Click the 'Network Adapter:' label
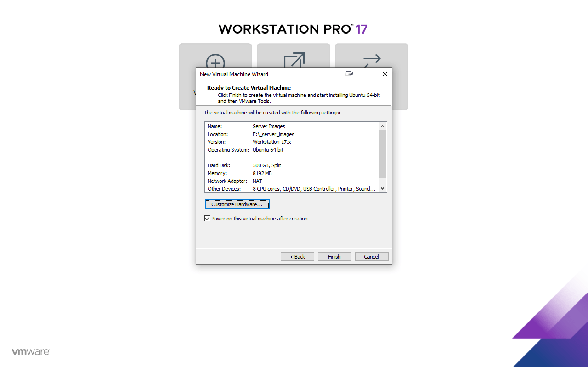The width and height of the screenshot is (588, 367). click(x=227, y=181)
